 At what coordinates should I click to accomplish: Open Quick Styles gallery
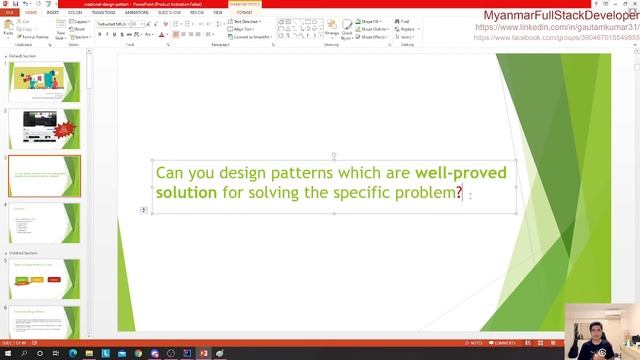coord(347,29)
